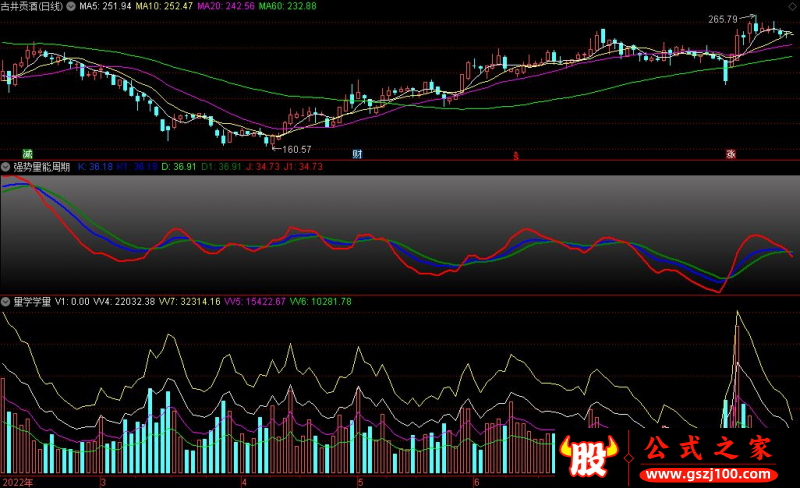Click the VV6: 10281.78 value
The image size is (800, 488).
(x=321, y=302)
